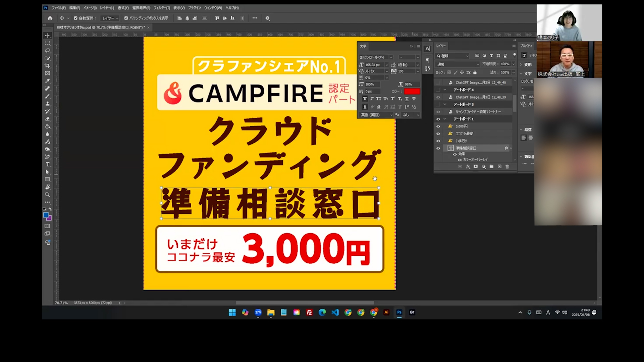Select the Eraser tool
644x362 pixels.
coord(47,119)
